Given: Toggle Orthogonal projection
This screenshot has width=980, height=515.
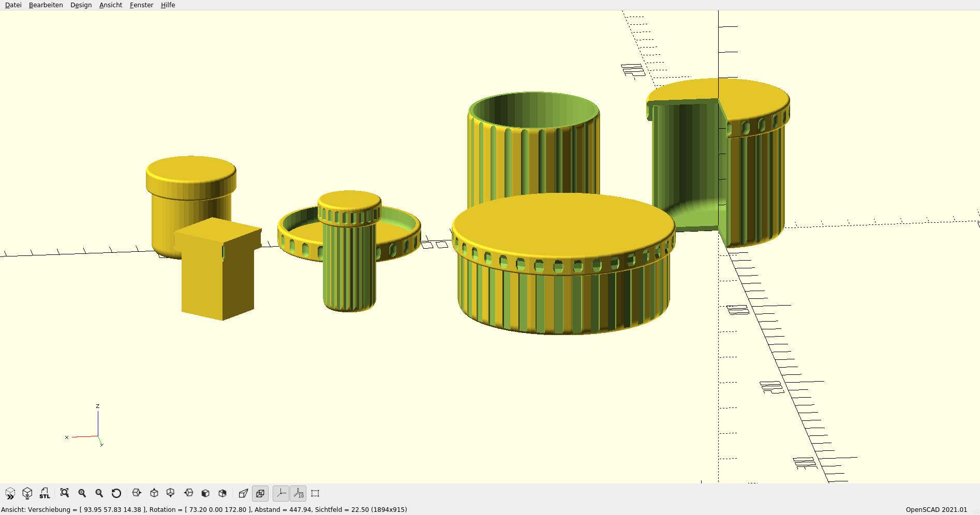Looking at the screenshot, I should (x=260, y=493).
